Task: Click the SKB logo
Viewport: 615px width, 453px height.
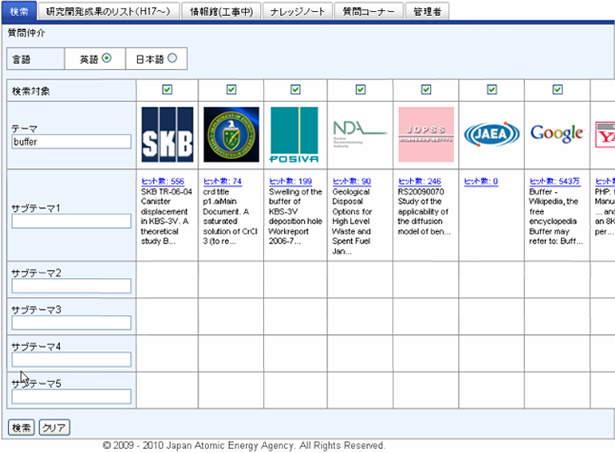Action: pos(167,135)
